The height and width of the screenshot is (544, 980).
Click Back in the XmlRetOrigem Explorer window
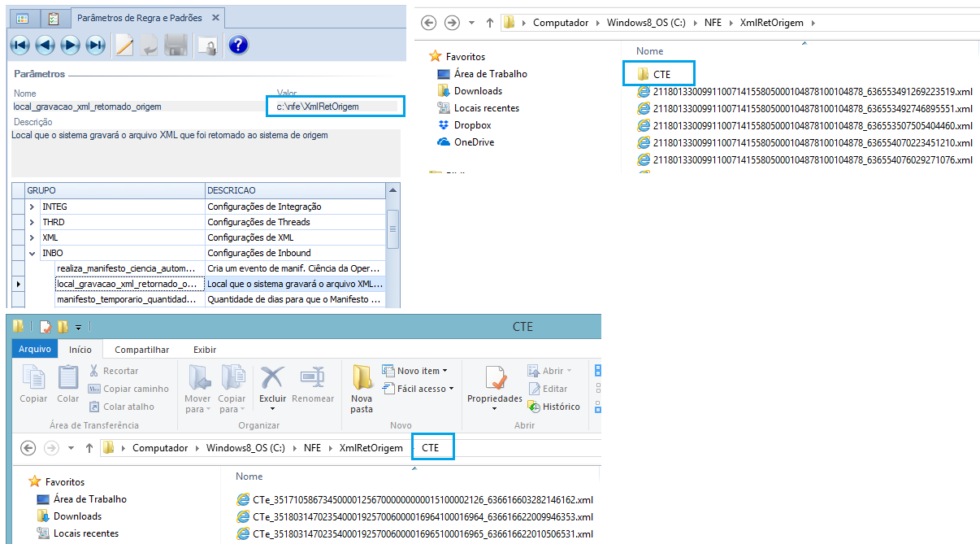[x=429, y=23]
